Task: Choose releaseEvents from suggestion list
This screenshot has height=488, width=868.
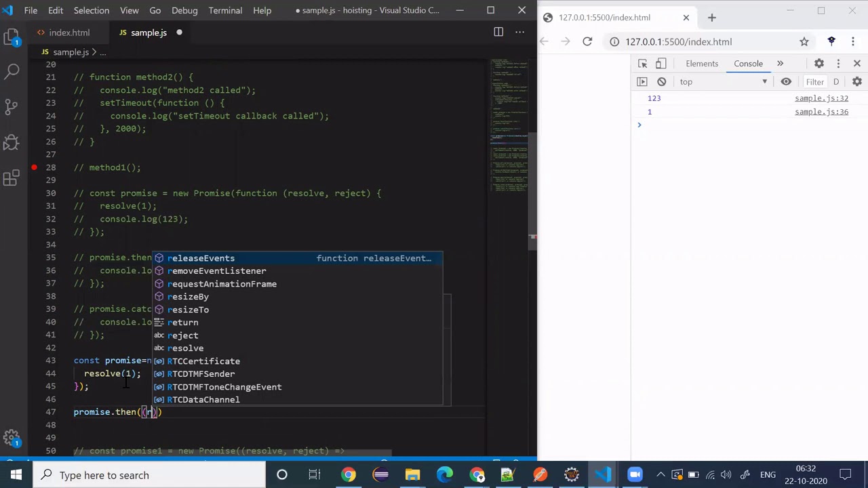Action: 298,258
